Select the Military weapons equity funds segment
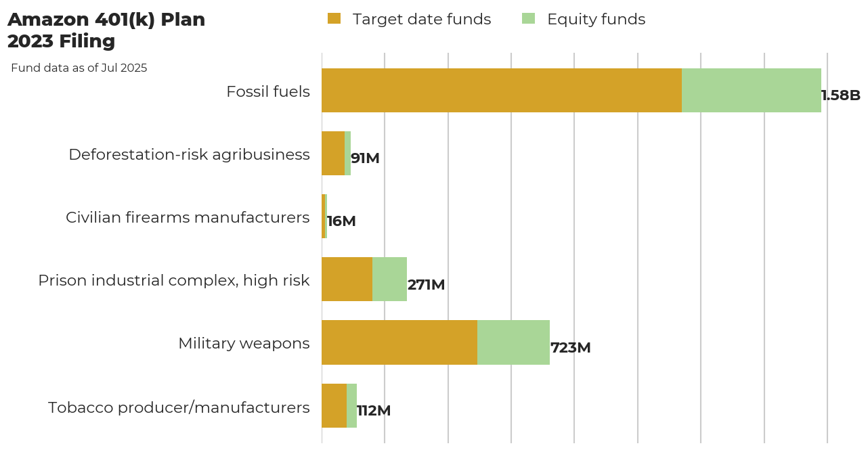868x450 pixels. [513, 342]
